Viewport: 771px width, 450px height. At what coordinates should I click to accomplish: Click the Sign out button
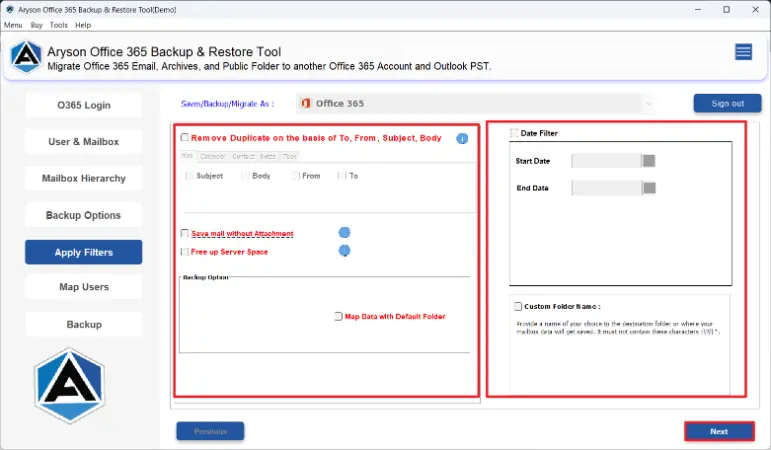[x=727, y=104]
